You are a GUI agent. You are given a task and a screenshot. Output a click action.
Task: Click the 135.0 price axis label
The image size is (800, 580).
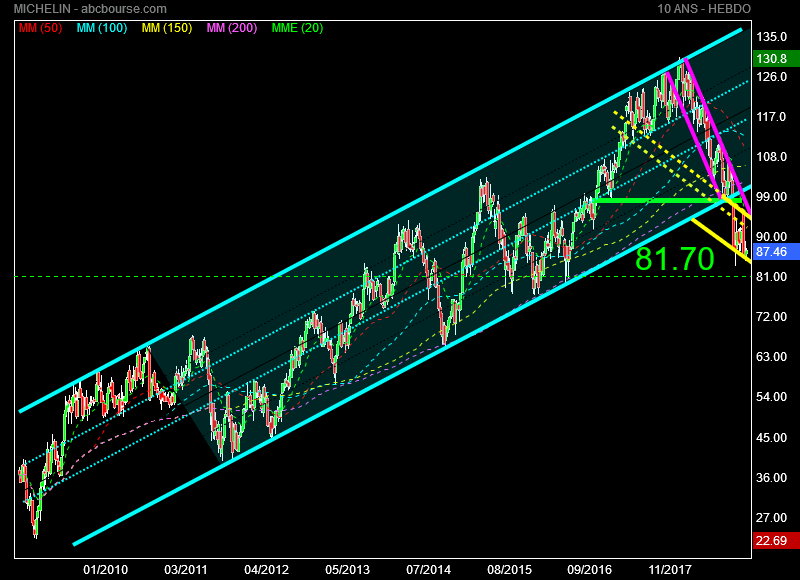pos(771,37)
